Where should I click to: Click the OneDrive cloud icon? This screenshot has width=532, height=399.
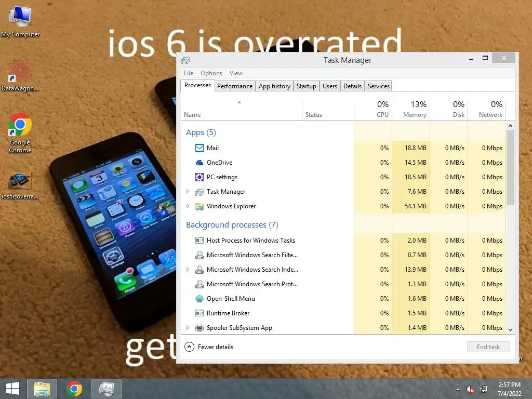pos(199,163)
